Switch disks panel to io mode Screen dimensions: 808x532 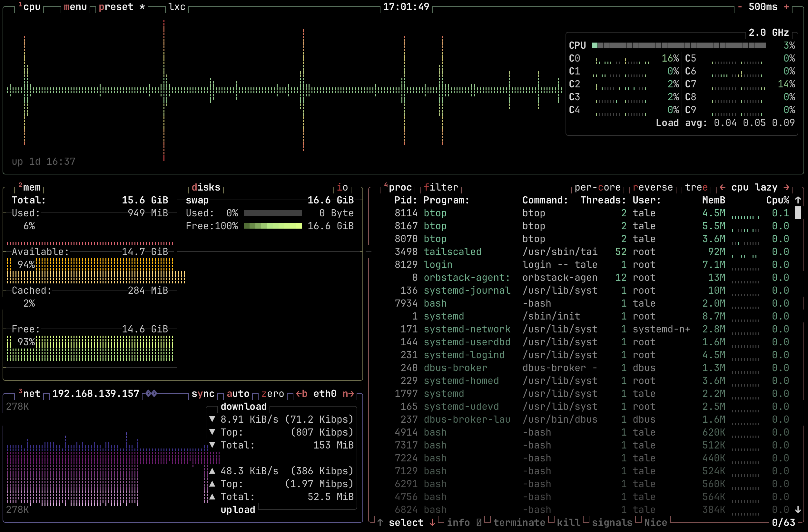click(x=342, y=187)
